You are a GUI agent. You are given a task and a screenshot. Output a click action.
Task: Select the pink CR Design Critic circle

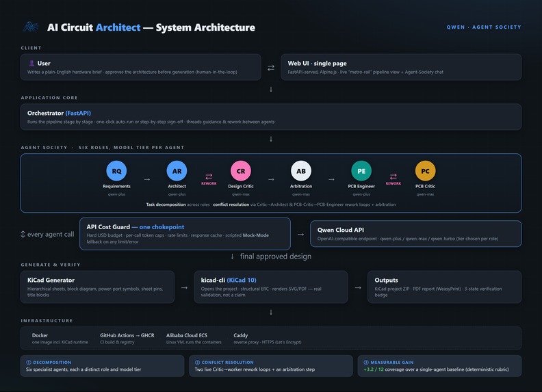click(241, 171)
